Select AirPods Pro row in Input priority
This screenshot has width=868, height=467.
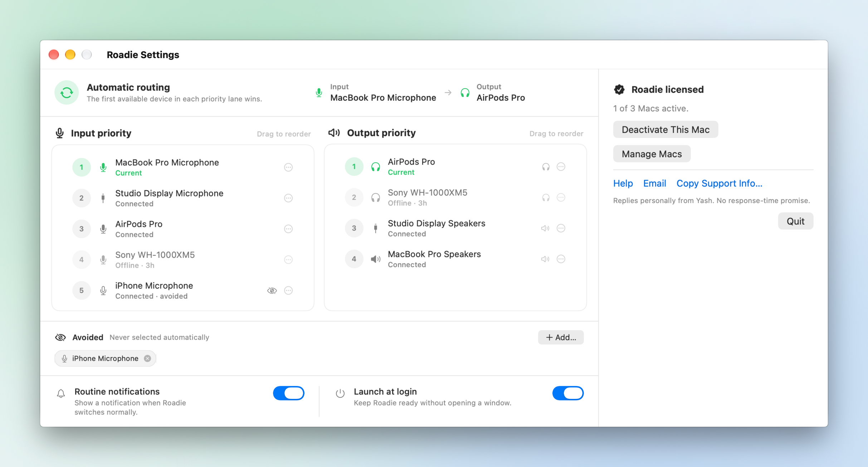coord(183,229)
